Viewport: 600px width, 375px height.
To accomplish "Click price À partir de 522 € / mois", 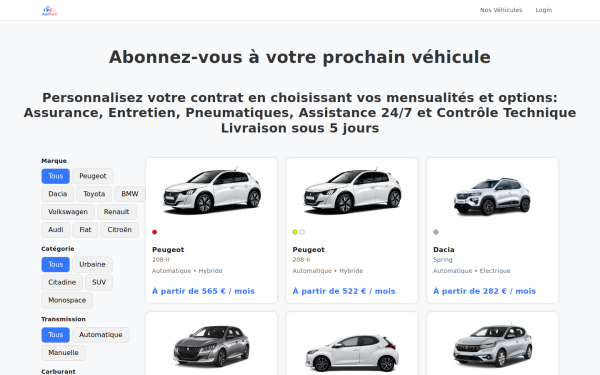I will pyautogui.click(x=344, y=291).
